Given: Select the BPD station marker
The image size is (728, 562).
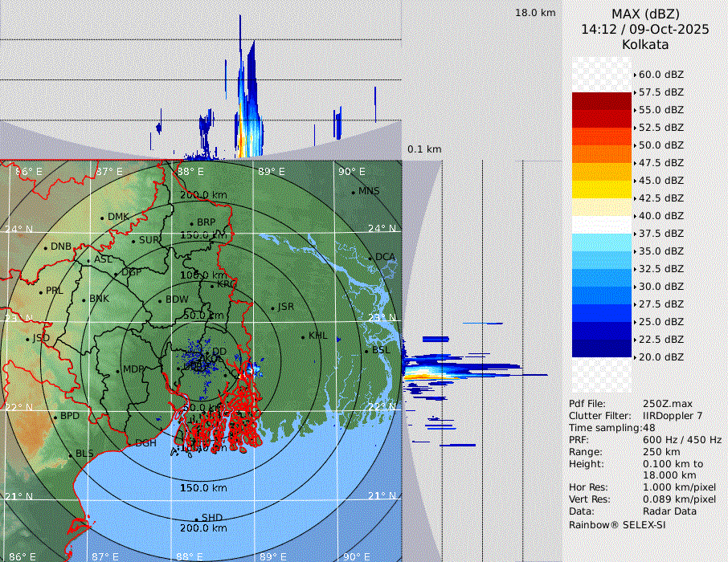Looking at the screenshot, I should click(55, 417).
